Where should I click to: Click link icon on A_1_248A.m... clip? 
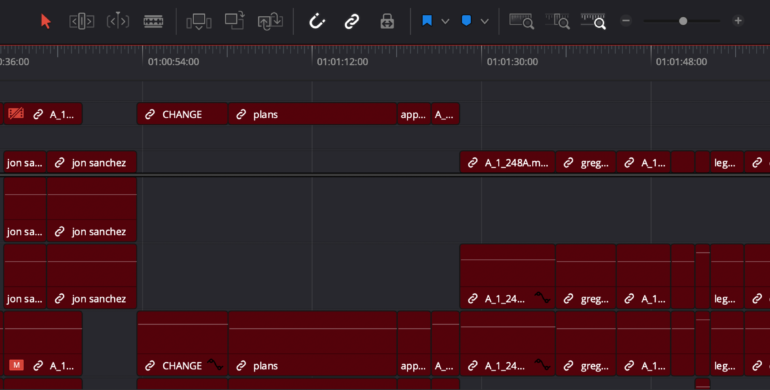[x=472, y=163]
